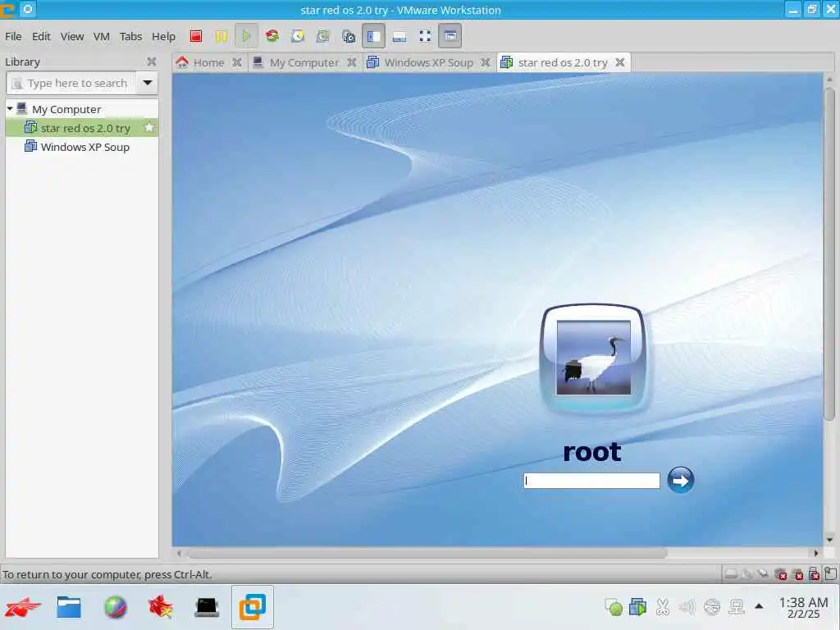Open the View menu

(72, 36)
